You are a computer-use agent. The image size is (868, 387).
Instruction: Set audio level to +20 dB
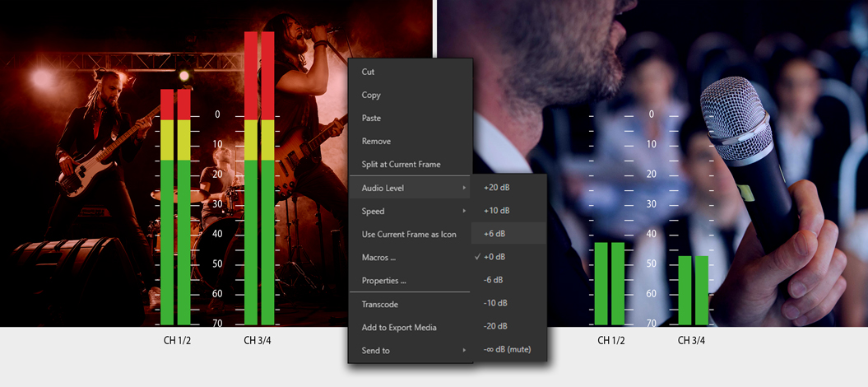[x=497, y=188]
